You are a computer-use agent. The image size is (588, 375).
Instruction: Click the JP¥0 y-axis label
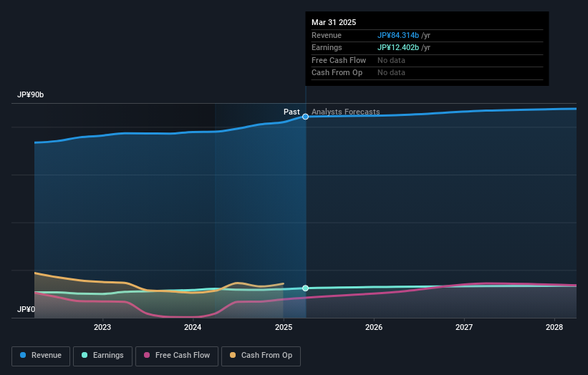(x=26, y=309)
